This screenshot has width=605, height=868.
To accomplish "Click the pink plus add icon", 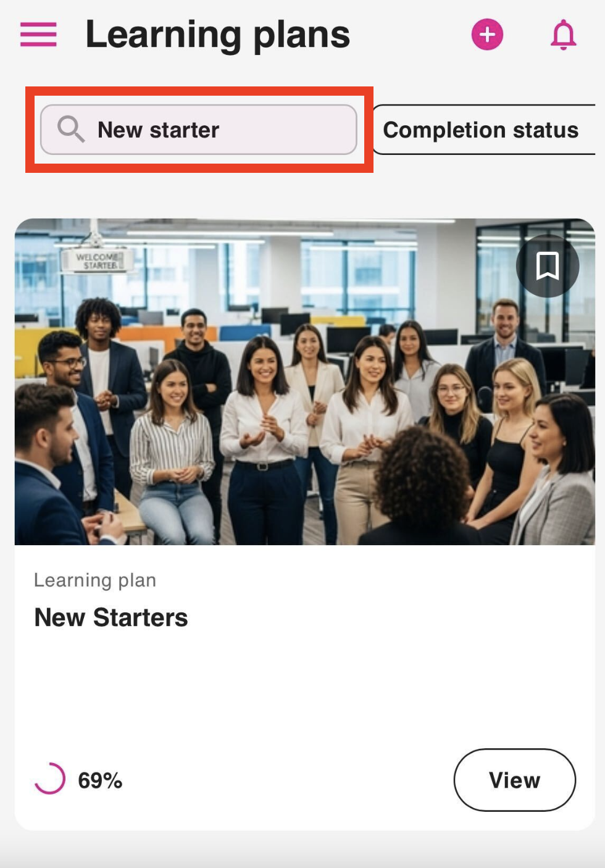I will (487, 35).
